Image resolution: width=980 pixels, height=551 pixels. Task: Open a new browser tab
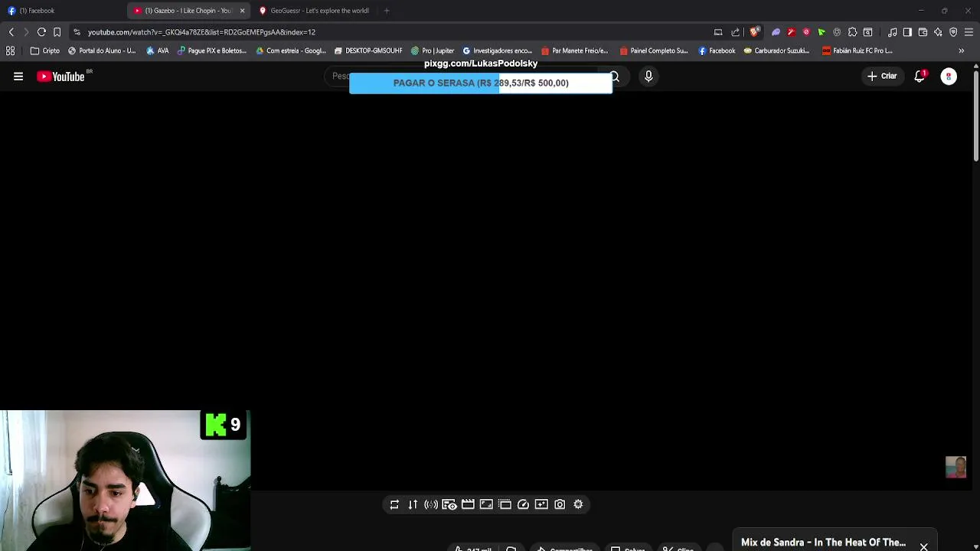pyautogui.click(x=387, y=11)
